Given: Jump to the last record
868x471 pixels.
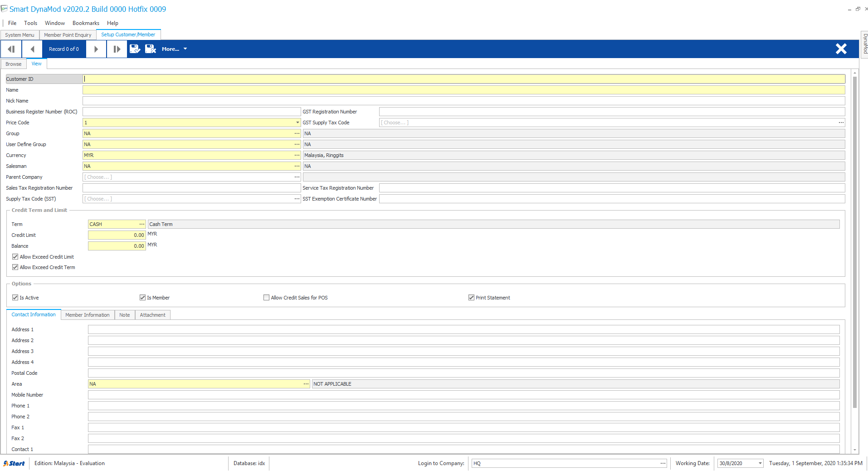Looking at the screenshot, I should tap(117, 49).
